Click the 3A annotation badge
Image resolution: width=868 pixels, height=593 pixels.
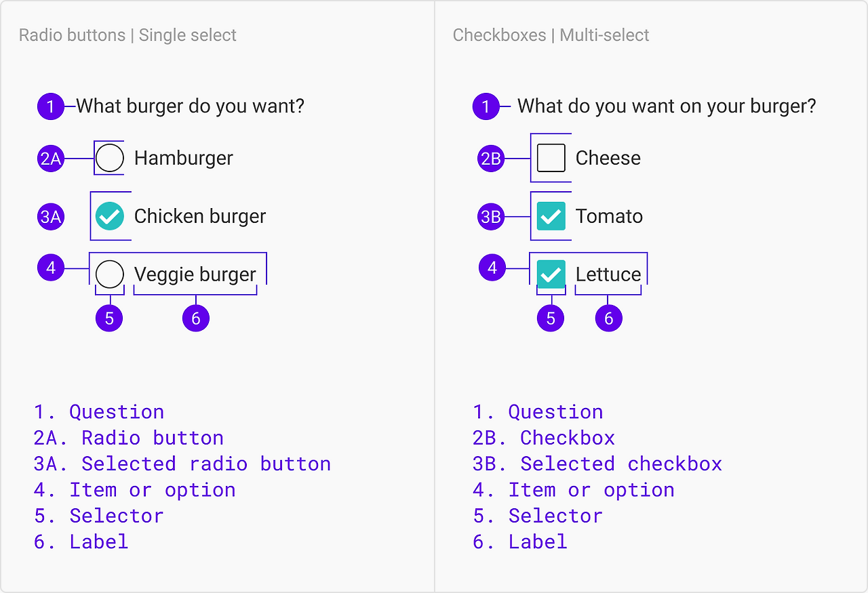[x=51, y=217]
